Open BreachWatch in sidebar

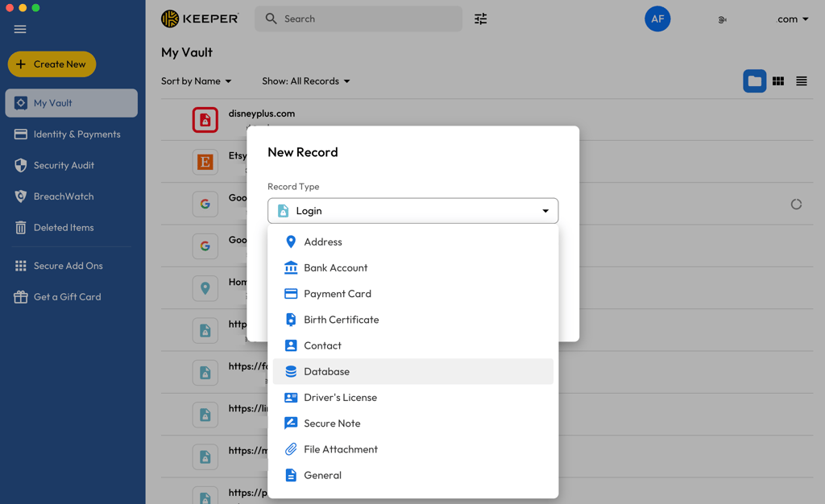point(72,196)
